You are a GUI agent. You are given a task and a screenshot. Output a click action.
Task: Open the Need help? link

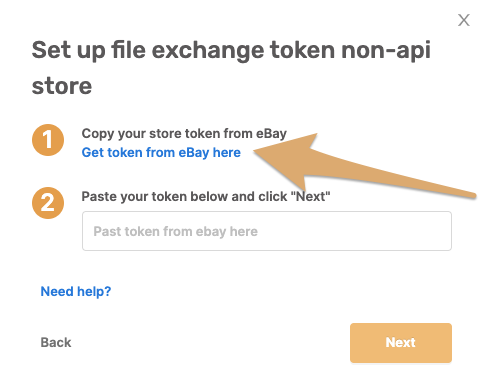(x=76, y=291)
